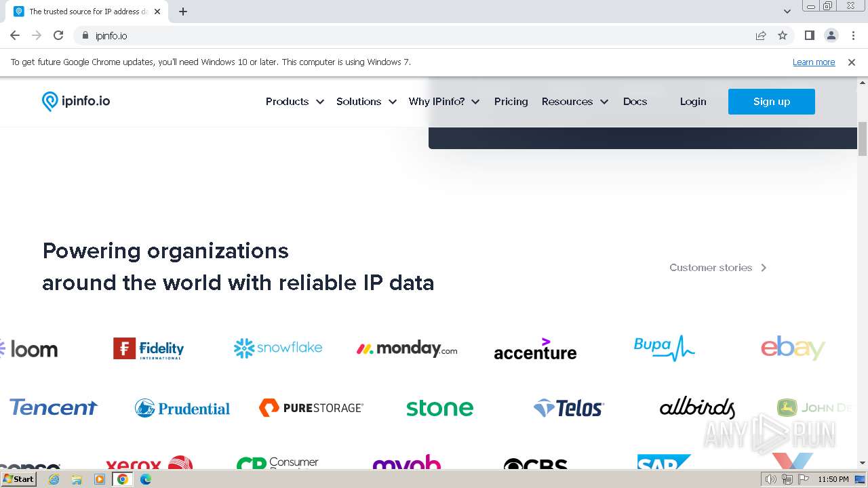The image size is (868, 488).
Task: Expand the Why IPinfo? menu
Action: pos(444,101)
